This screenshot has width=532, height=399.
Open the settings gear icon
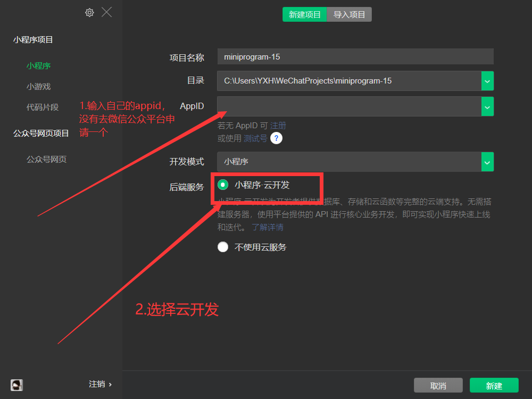pos(89,12)
